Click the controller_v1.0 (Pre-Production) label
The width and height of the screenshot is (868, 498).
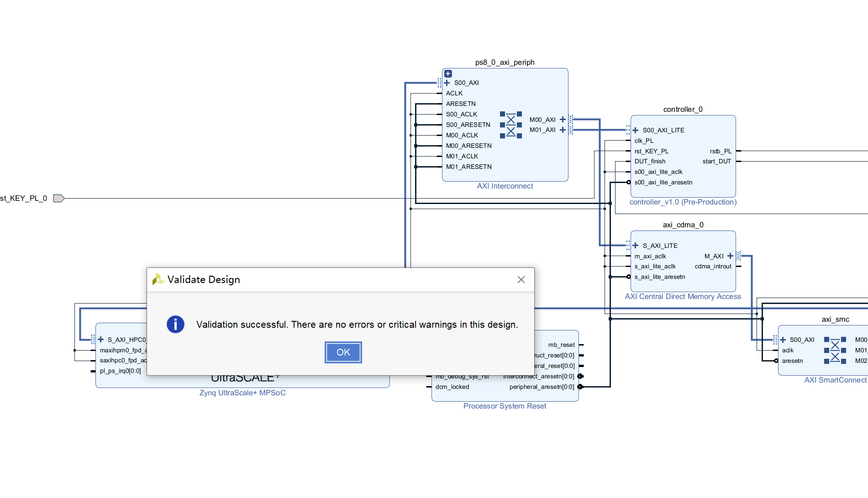click(x=683, y=202)
